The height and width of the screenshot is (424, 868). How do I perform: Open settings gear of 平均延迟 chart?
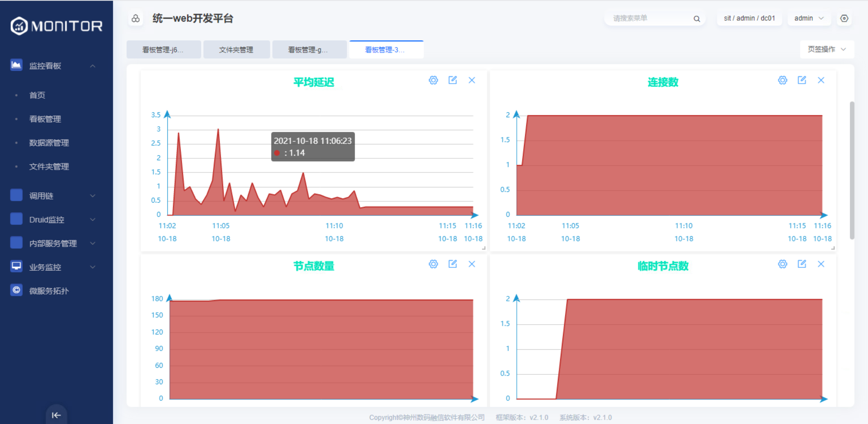pyautogui.click(x=433, y=80)
